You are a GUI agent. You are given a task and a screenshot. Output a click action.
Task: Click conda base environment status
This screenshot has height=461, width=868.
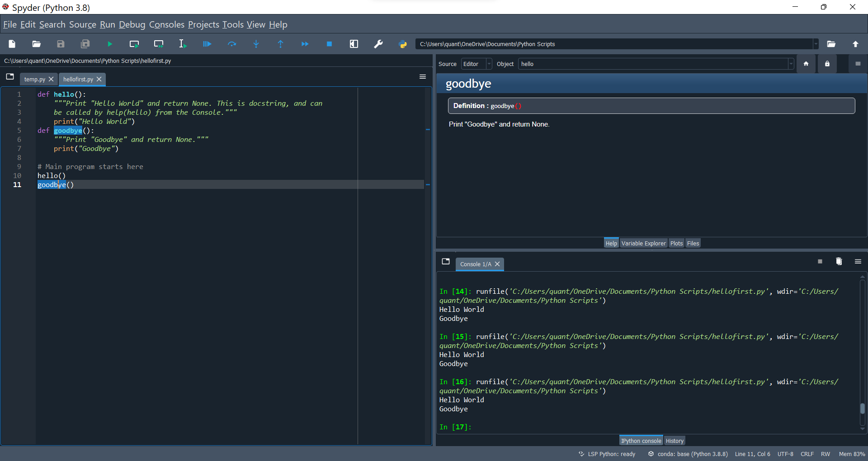click(688, 454)
